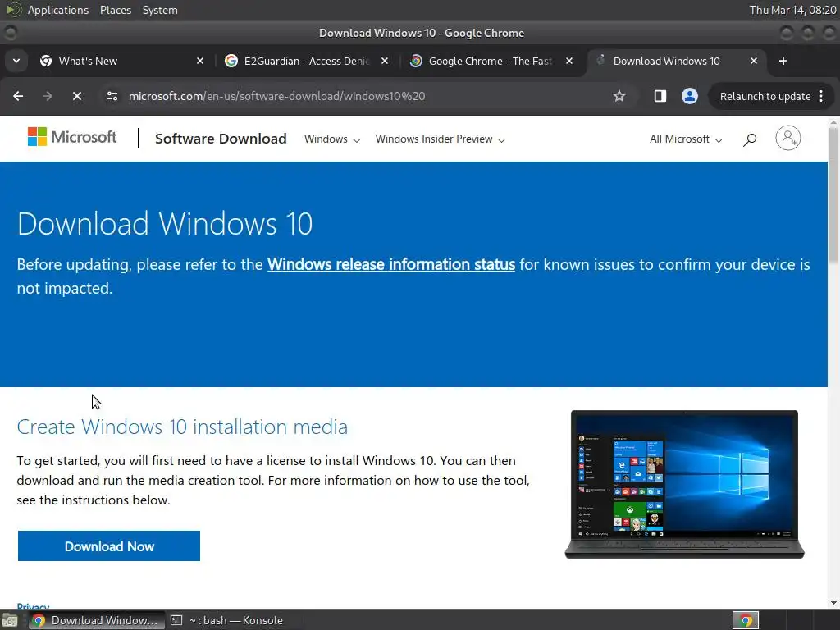Click the Windows 10 laptop image

tap(685, 484)
